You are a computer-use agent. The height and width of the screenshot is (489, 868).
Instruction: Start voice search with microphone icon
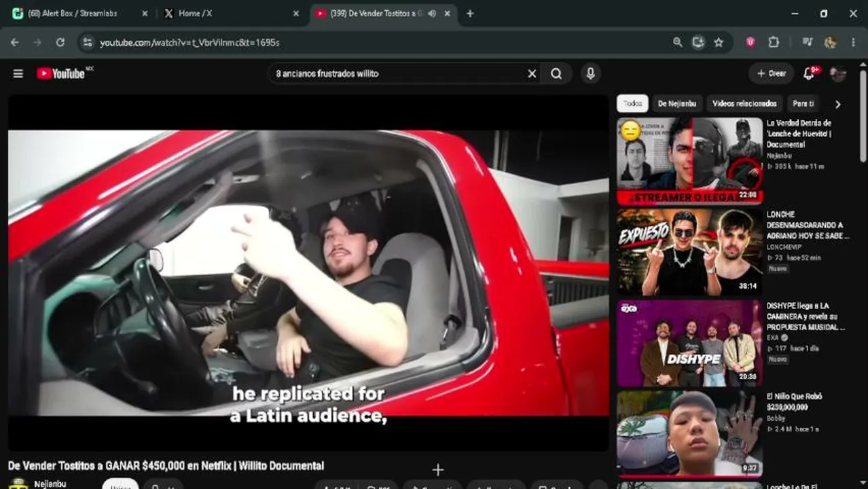pos(590,73)
